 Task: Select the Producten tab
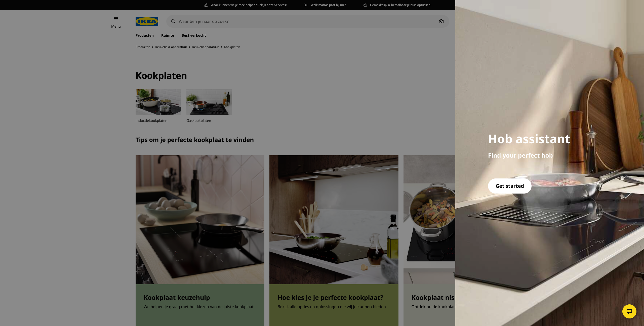pyautogui.click(x=145, y=35)
